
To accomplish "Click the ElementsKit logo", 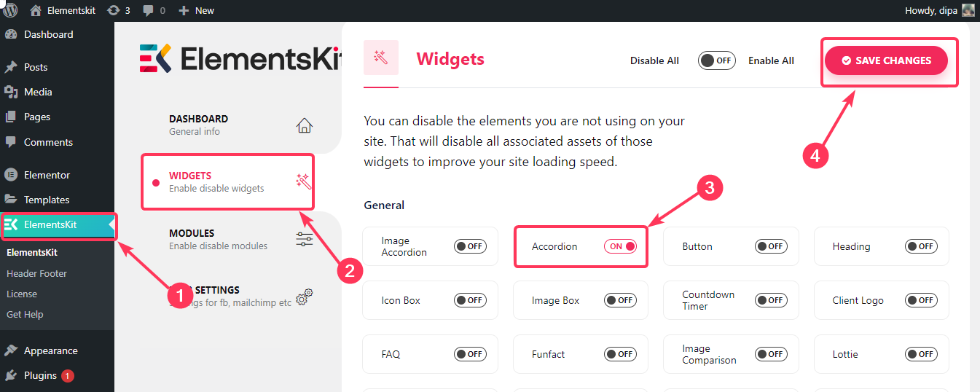I will tap(240, 58).
